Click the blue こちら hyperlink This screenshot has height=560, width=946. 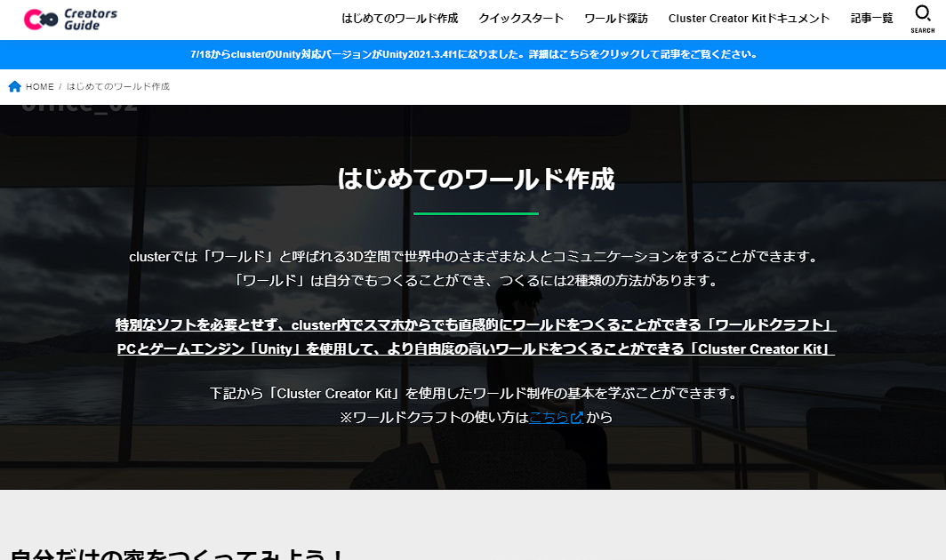[549, 417]
